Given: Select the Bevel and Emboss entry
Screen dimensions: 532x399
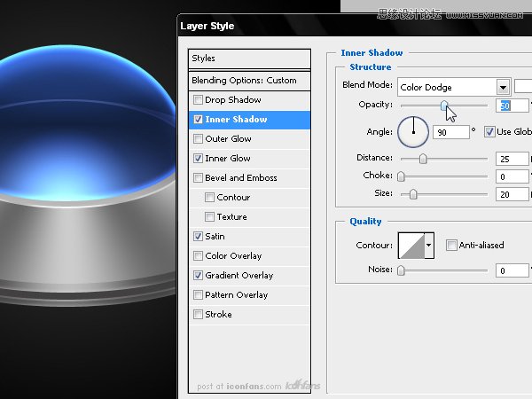Looking at the screenshot, I should 240,178.
